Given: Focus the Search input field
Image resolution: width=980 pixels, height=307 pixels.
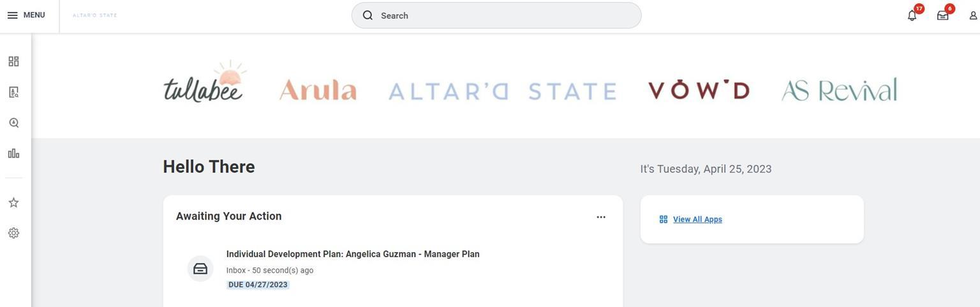Looking at the screenshot, I should pyautogui.click(x=504, y=15).
